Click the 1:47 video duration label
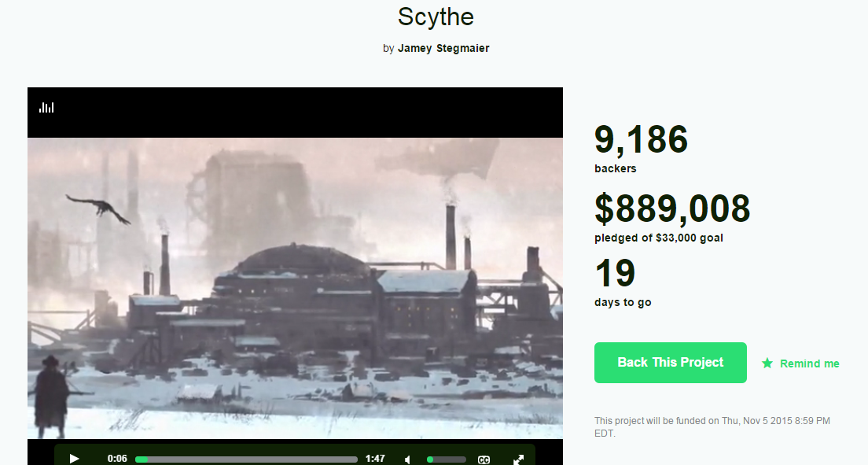 tap(375, 459)
